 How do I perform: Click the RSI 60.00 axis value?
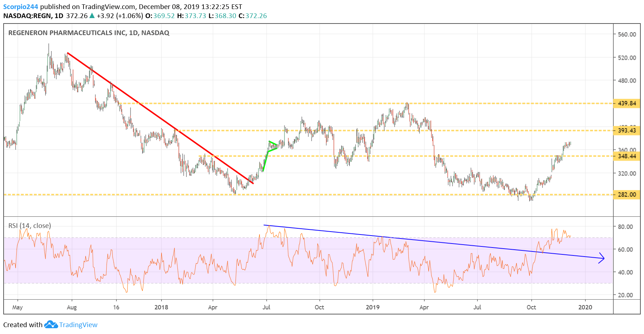point(625,249)
